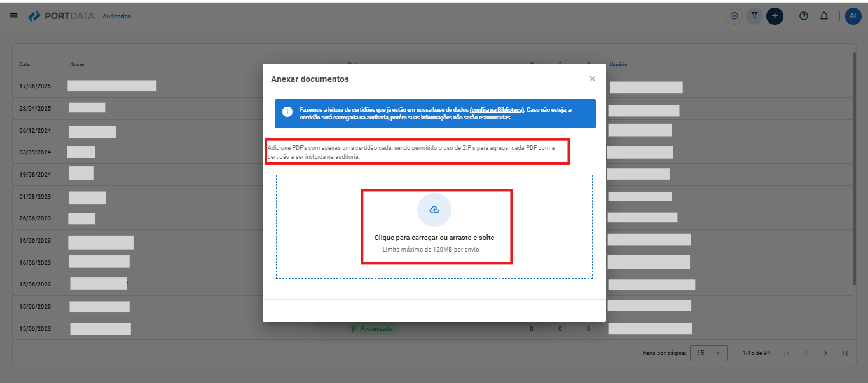Follow the 'confira na Biblioteca' link

pos(497,110)
